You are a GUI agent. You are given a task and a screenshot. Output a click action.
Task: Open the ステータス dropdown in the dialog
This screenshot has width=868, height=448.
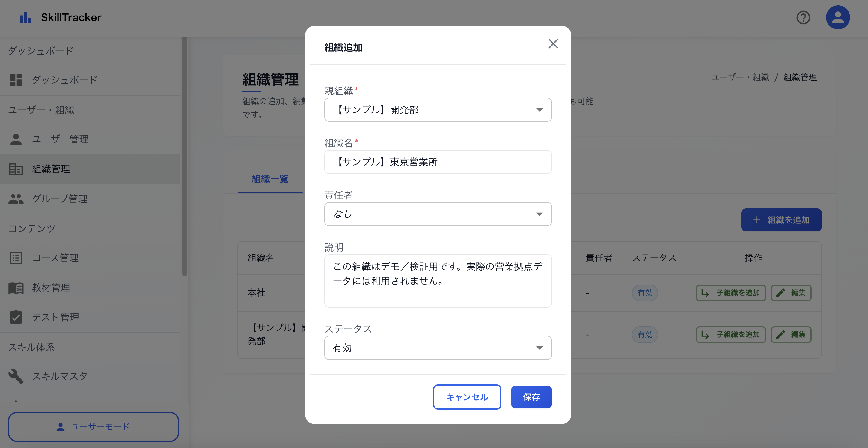[x=438, y=348]
